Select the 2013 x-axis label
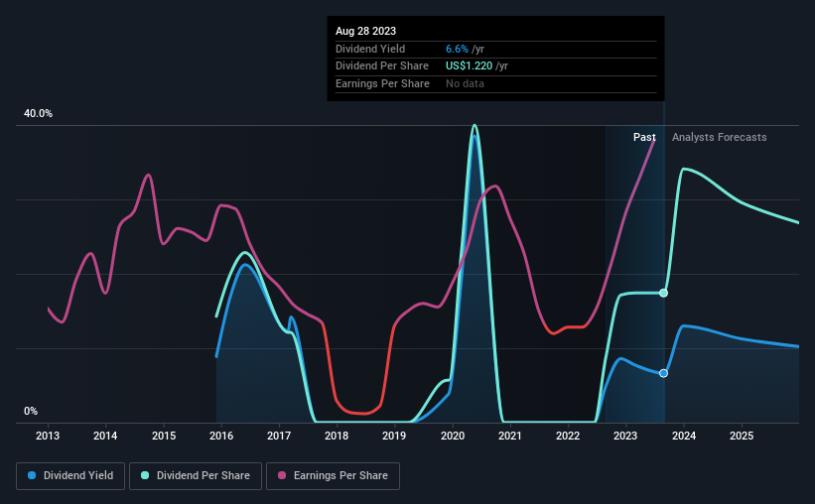This screenshot has height=504, width=815. [48, 436]
